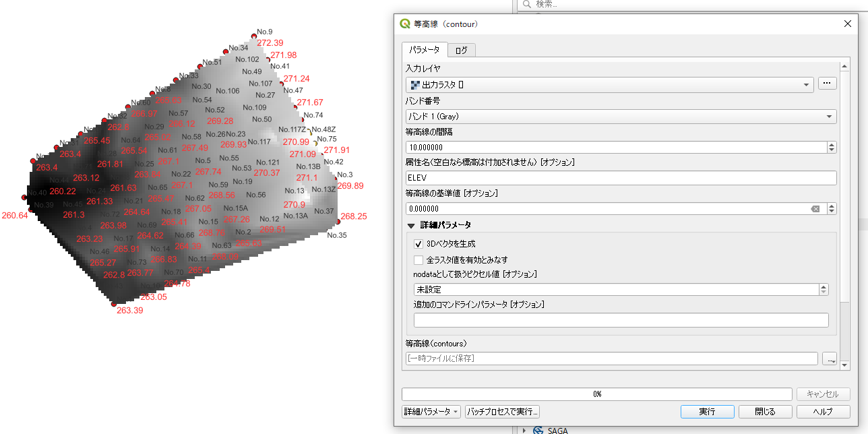Viewport: 868px width, 434px height.
Task: Click the search magnifier icon in toolbox
Action: click(526, 4)
